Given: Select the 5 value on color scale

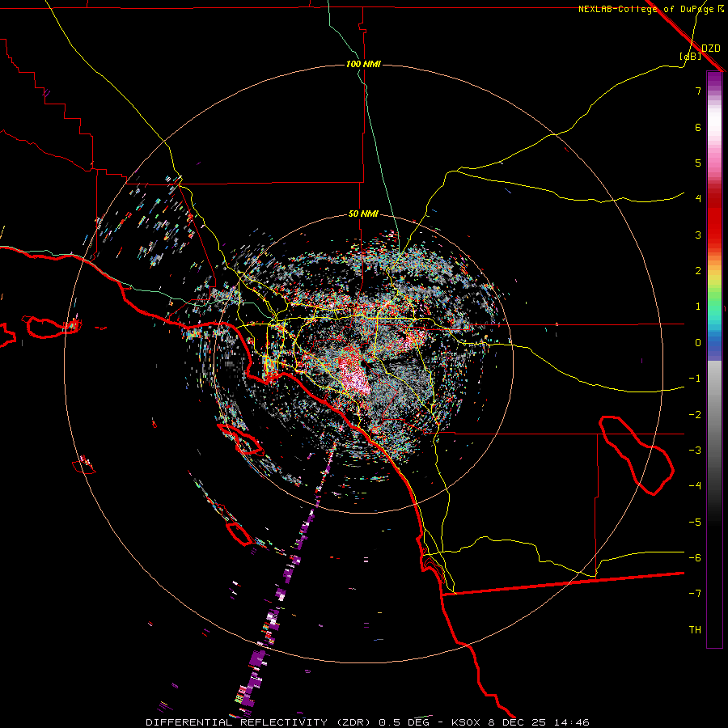Looking at the screenshot, I should (x=698, y=163).
